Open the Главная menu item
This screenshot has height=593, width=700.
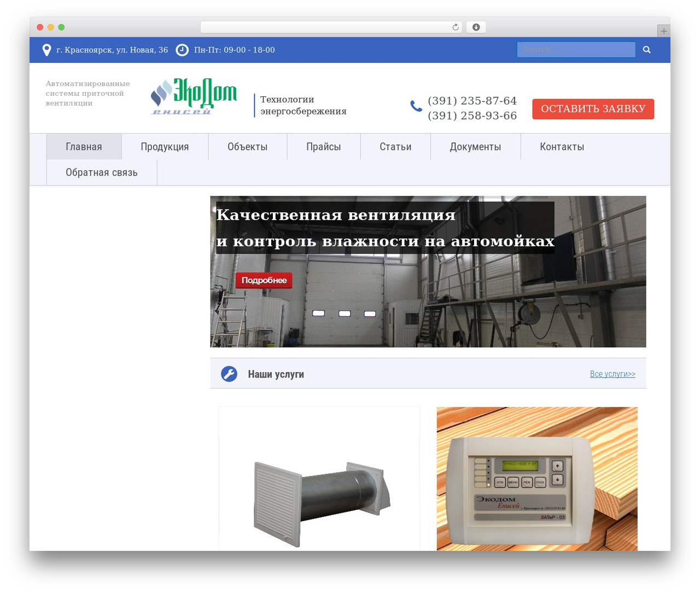point(84,147)
